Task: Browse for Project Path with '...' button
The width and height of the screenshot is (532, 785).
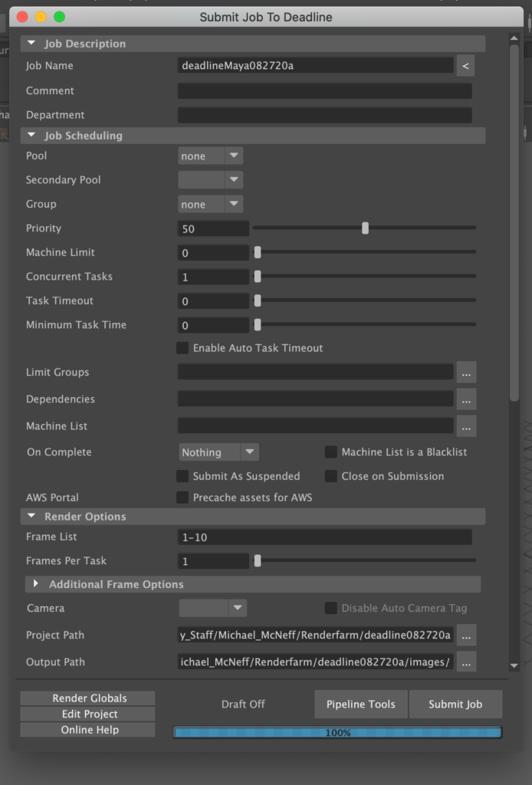Action: 466,636
